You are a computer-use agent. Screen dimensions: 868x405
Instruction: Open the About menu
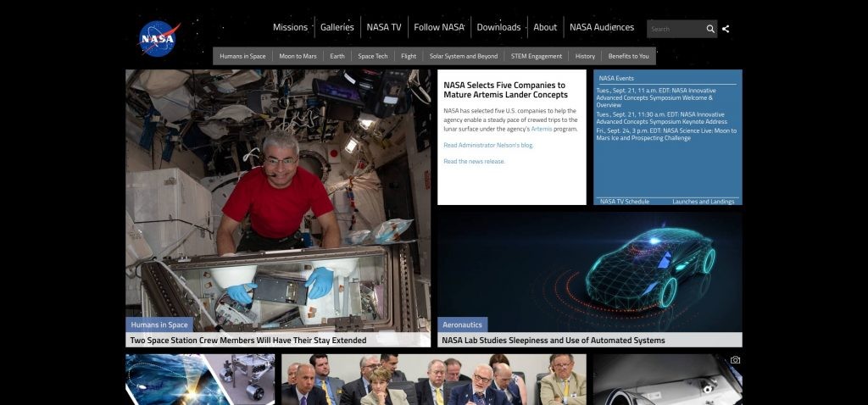click(545, 27)
